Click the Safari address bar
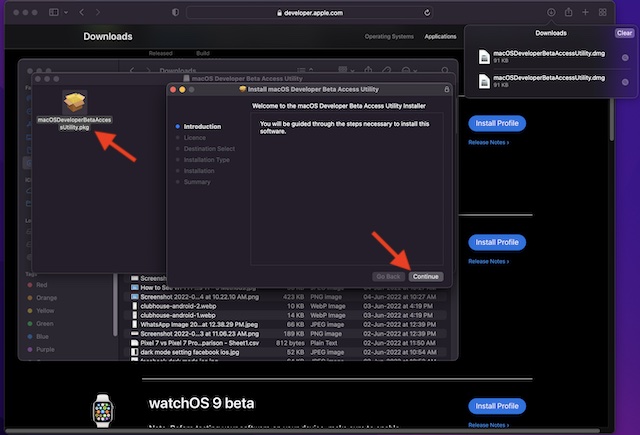Screen dimensions: 640x435 coord(309,13)
